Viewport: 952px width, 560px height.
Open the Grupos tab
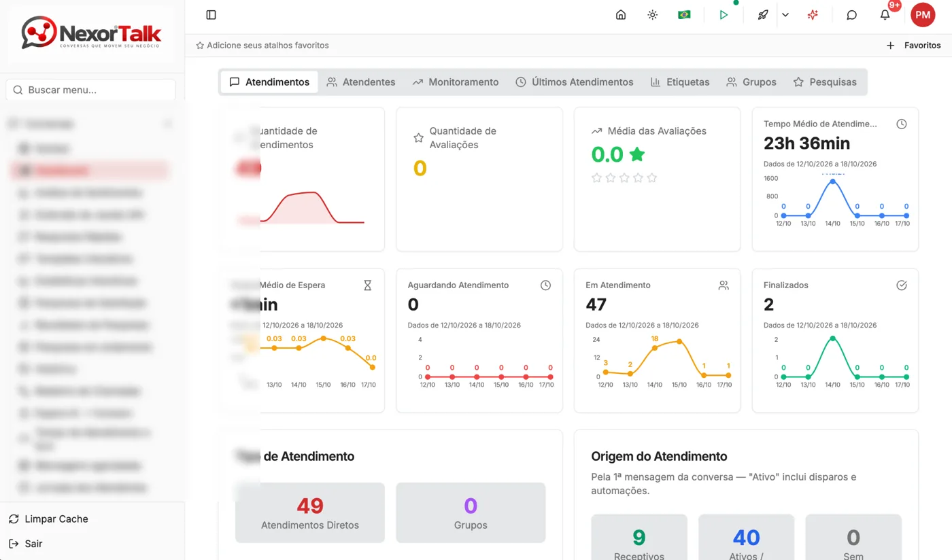[x=751, y=82]
